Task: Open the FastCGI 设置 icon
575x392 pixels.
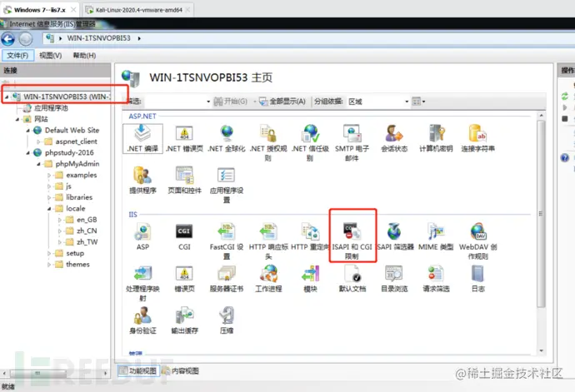Action: point(227,241)
